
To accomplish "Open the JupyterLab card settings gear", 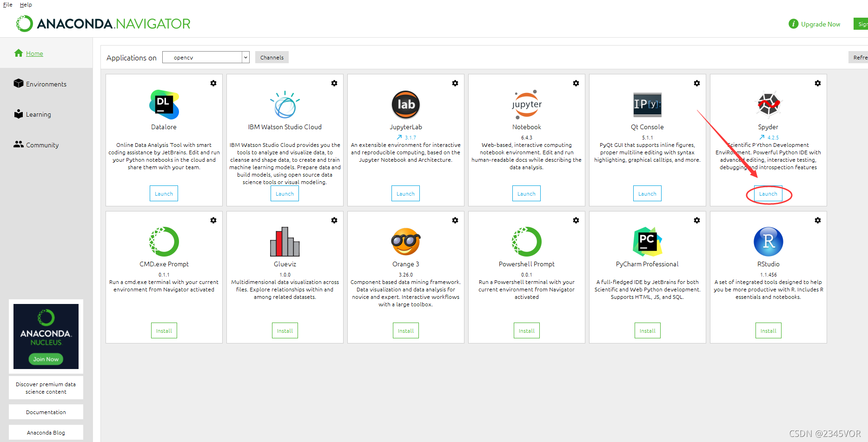I will pos(455,83).
